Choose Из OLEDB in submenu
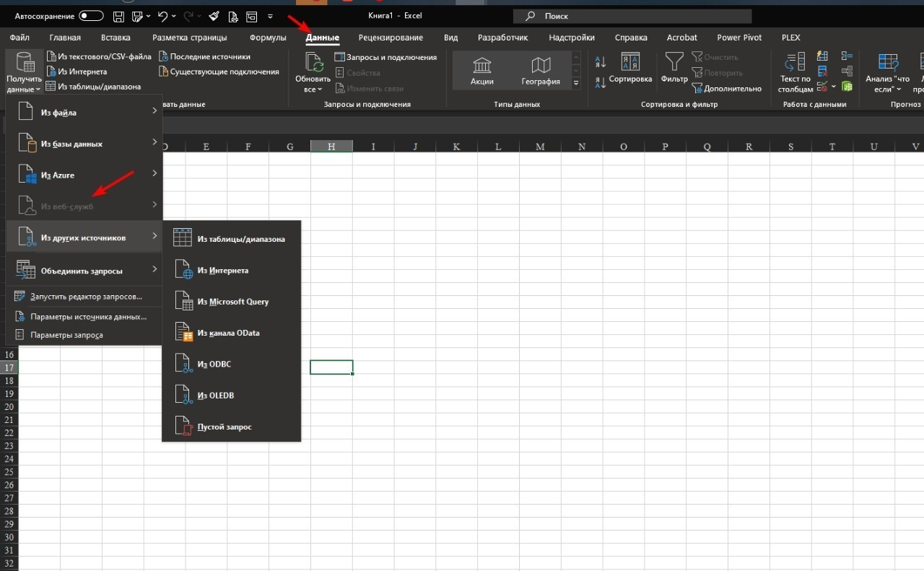Viewport: 924px width, 571px height. [x=231, y=396]
